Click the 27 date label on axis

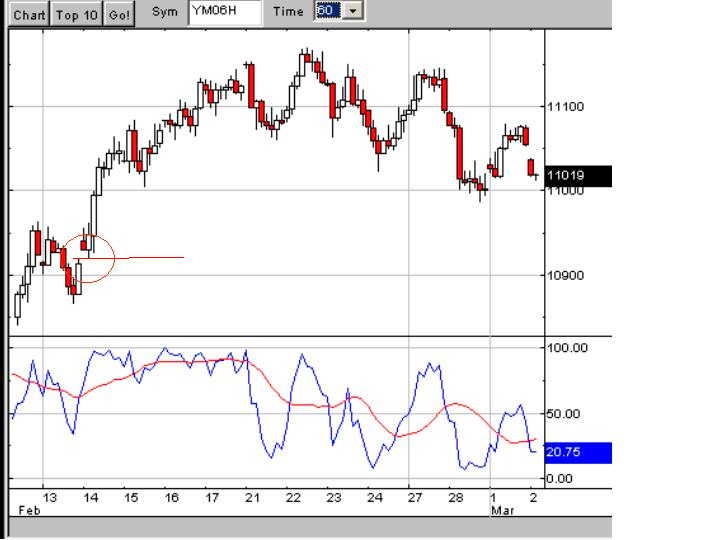coord(415,498)
